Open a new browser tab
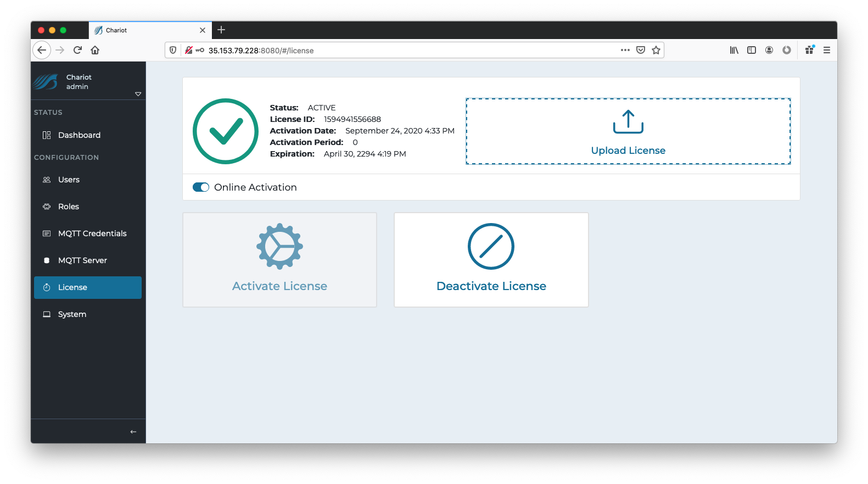This screenshot has height=484, width=868. pyautogui.click(x=221, y=30)
